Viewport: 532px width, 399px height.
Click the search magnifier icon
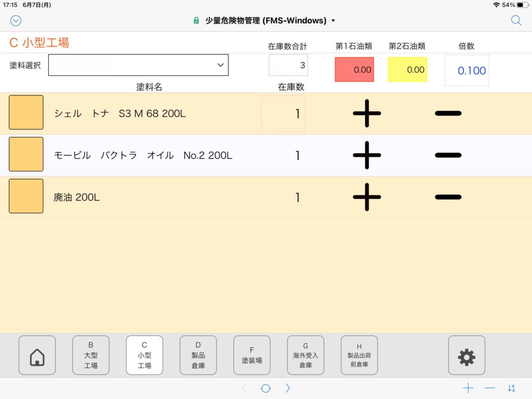tap(516, 20)
